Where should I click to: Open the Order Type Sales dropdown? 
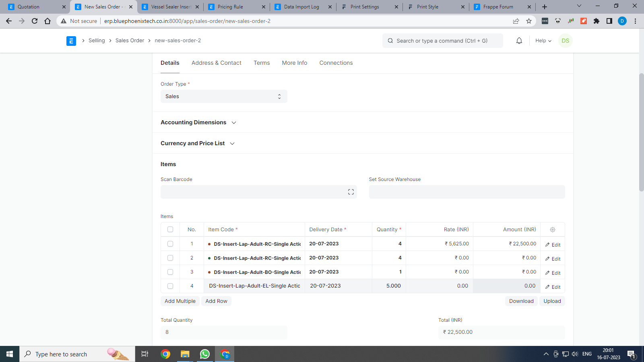224,97
